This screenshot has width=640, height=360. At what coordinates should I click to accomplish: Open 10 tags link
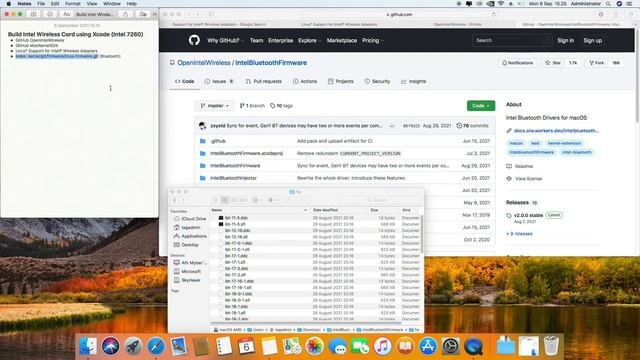pyautogui.click(x=282, y=106)
